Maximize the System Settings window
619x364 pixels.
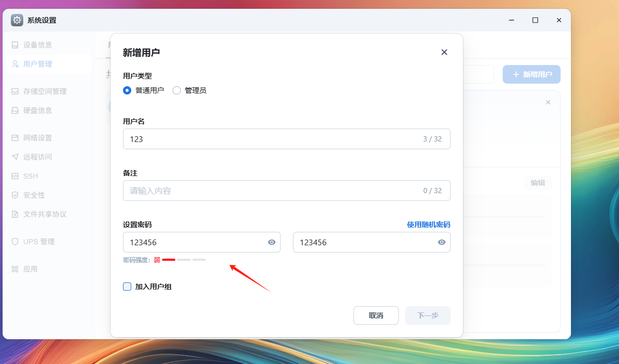(x=535, y=20)
